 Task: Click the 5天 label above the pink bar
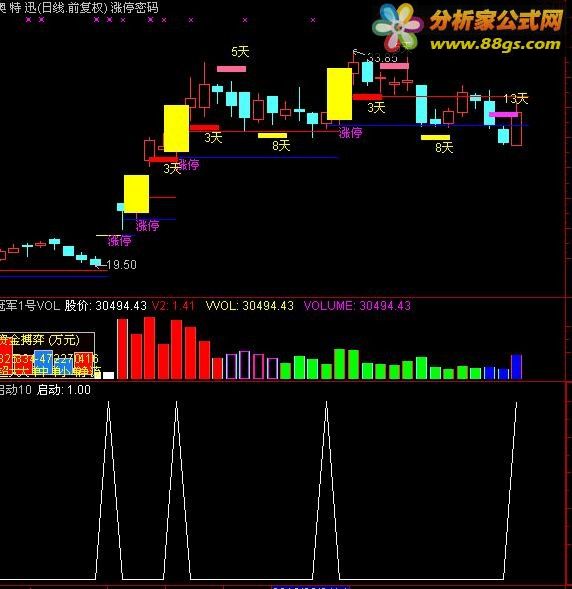[x=240, y=51]
